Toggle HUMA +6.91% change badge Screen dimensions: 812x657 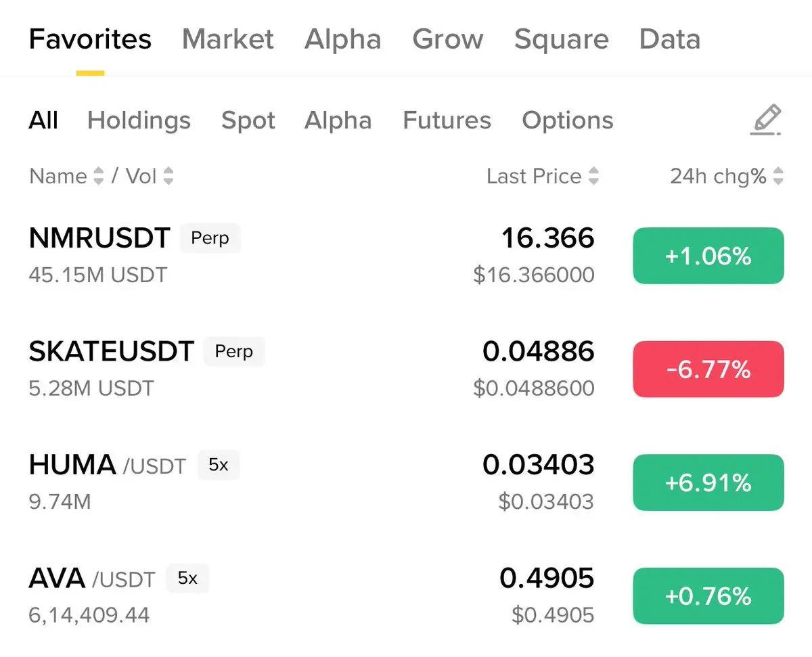pyautogui.click(x=708, y=482)
